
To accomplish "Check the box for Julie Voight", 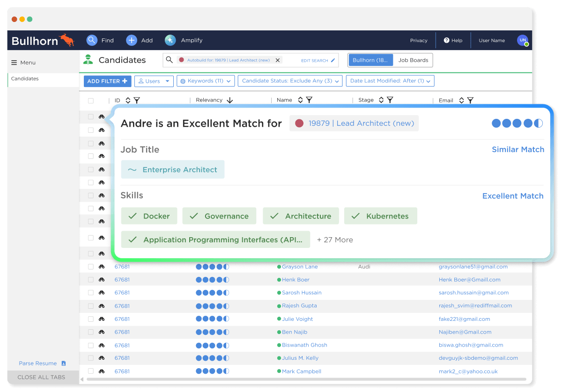I will click(x=91, y=319).
